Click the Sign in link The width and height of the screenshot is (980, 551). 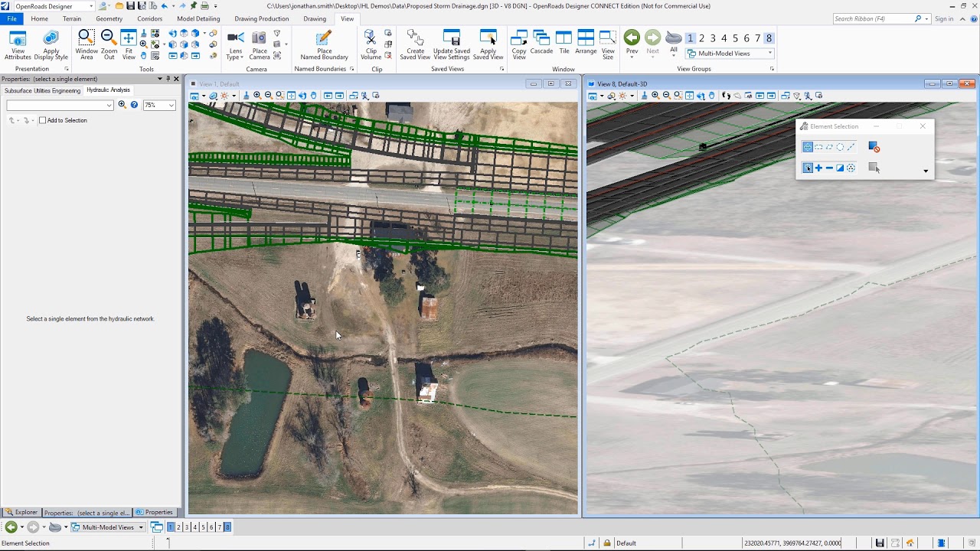pyautogui.click(x=944, y=18)
